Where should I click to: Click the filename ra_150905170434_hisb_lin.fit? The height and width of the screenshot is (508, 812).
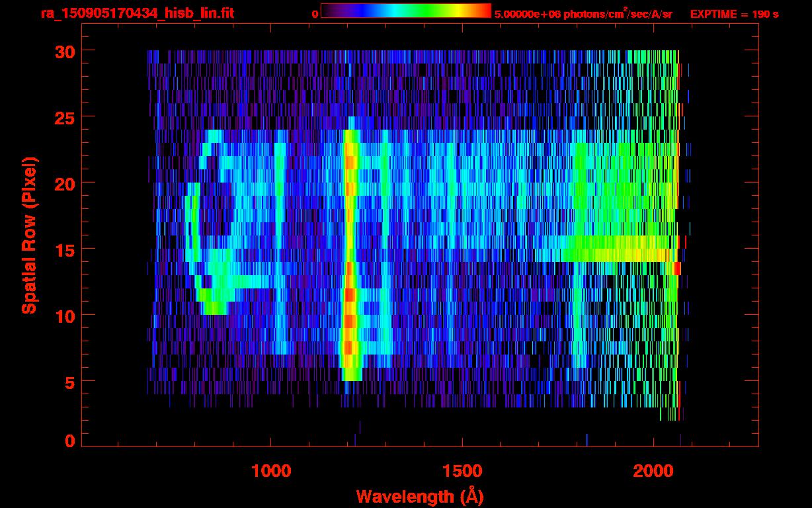tap(137, 13)
